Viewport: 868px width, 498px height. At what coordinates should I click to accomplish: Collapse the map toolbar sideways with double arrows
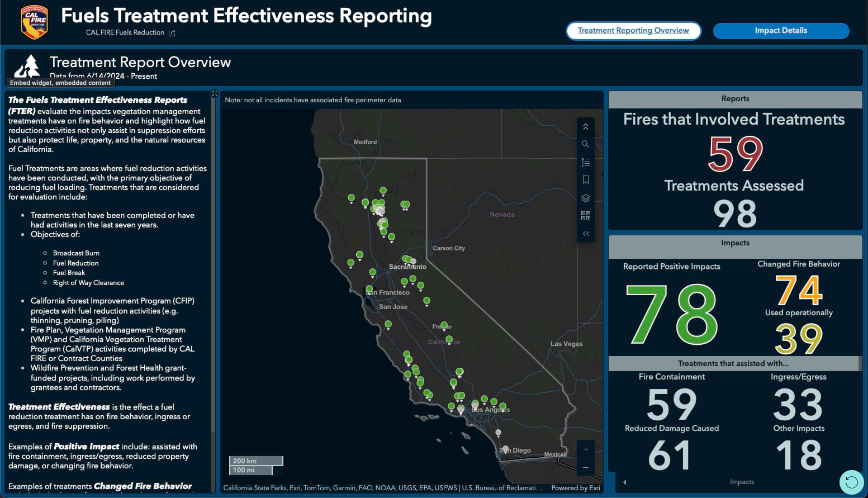(x=585, y=234)
